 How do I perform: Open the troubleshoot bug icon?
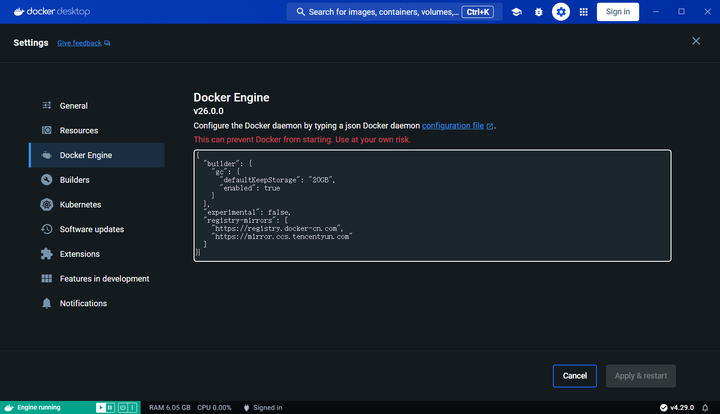(539, 12)
